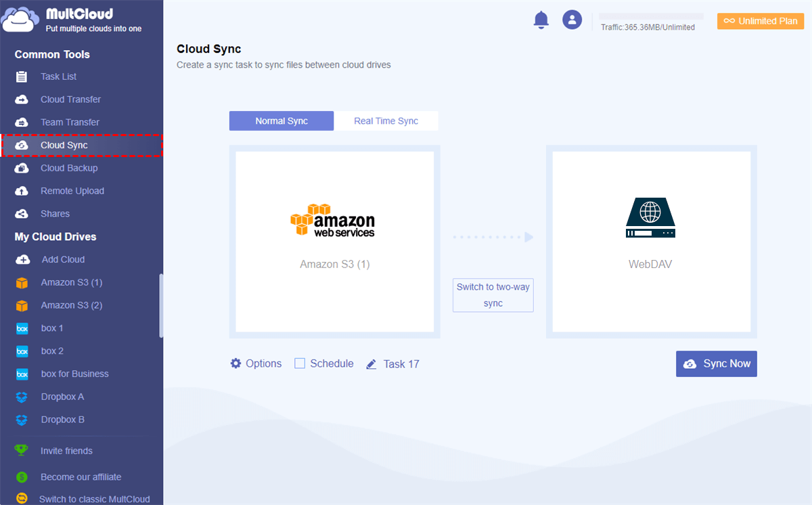Select Amazon S3 (1) drive label
Image resolution: width=812 pixels, height=505 pixels.
(x=72, y=282)
